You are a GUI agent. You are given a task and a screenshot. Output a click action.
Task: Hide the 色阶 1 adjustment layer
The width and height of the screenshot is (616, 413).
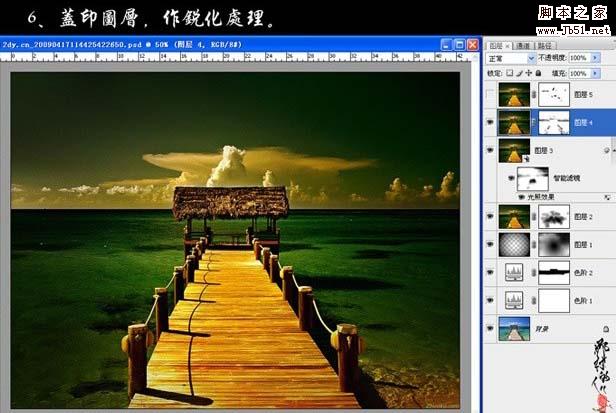(490, 301)
